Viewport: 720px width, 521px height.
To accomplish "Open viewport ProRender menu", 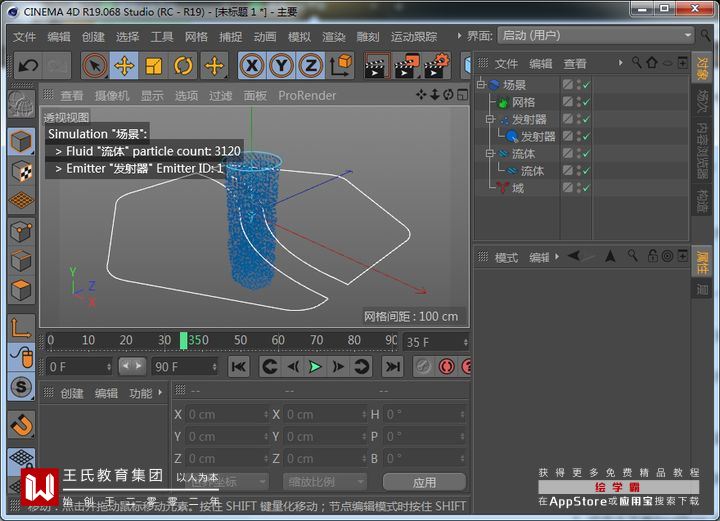I will click(307, 95).
